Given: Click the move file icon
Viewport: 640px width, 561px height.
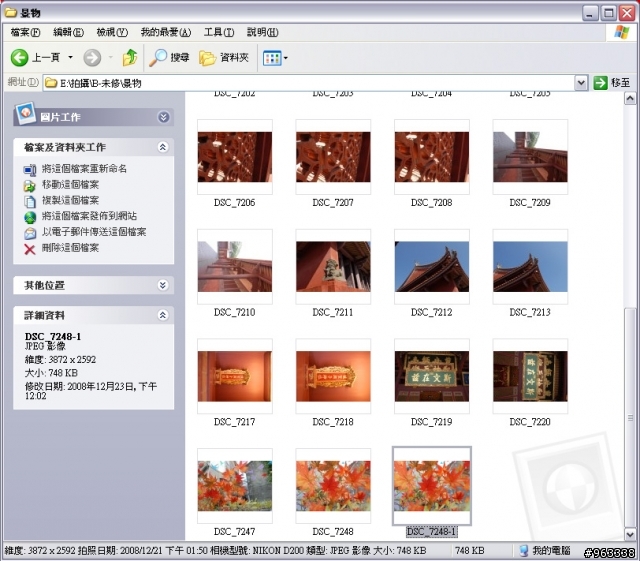Looking at the screenshot, I should (x=30, y=186).
